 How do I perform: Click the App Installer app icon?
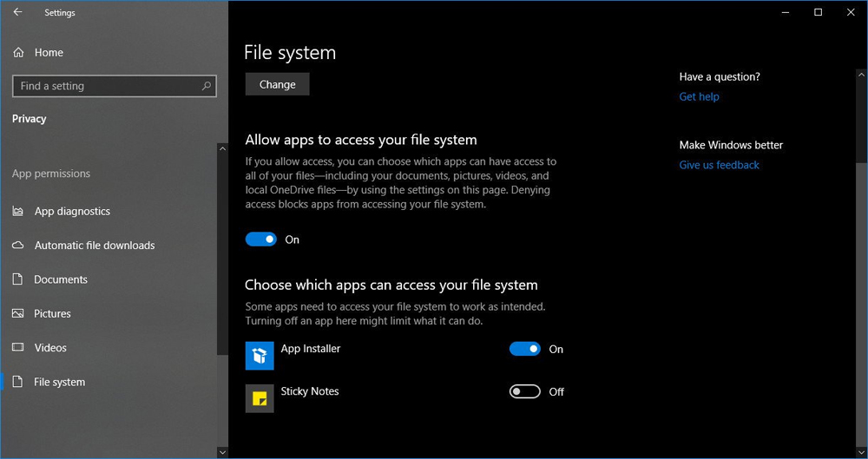[x=260, y=356]
